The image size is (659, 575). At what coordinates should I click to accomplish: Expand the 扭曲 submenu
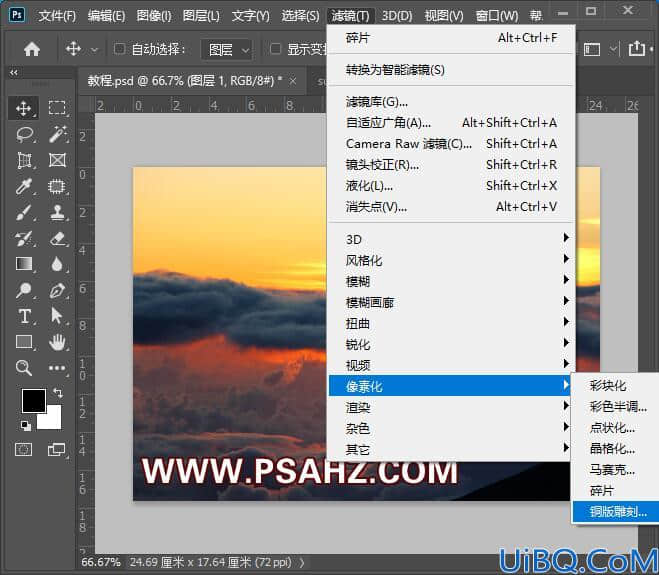click(x=451, y=323)
